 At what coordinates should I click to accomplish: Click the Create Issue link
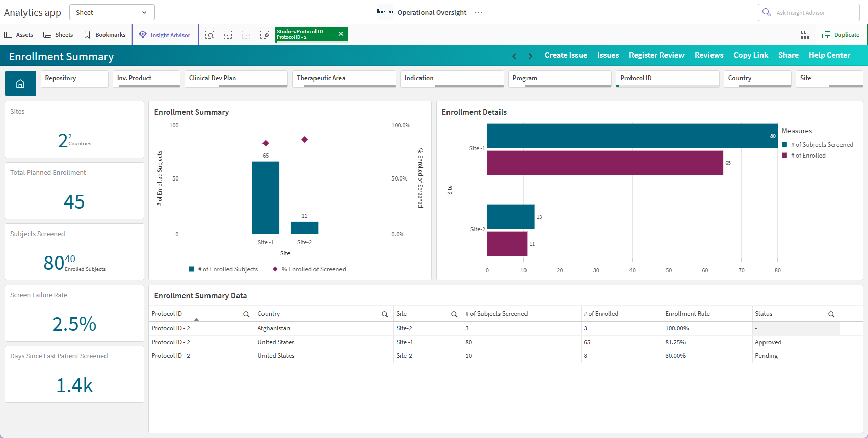pos(566,55)
